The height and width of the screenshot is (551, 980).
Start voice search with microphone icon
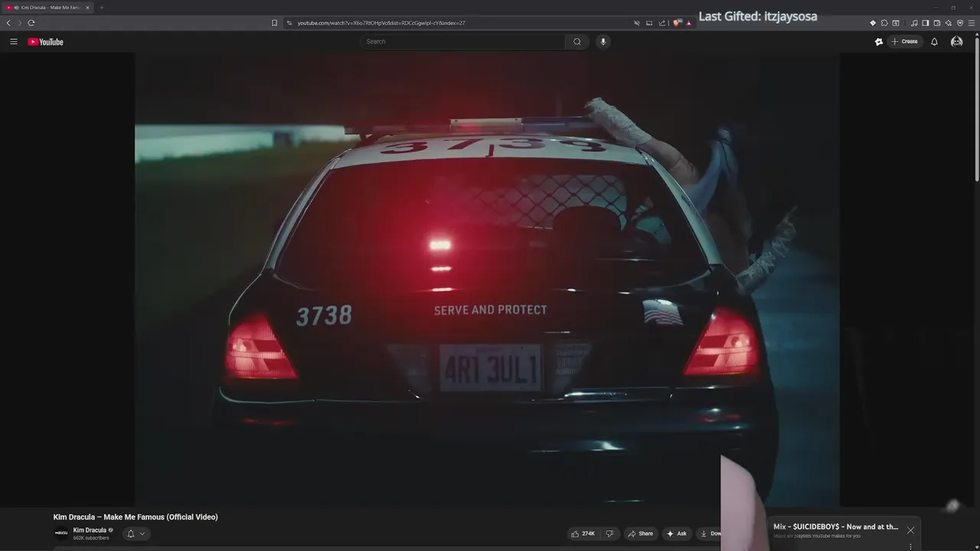tap(603, 41)
